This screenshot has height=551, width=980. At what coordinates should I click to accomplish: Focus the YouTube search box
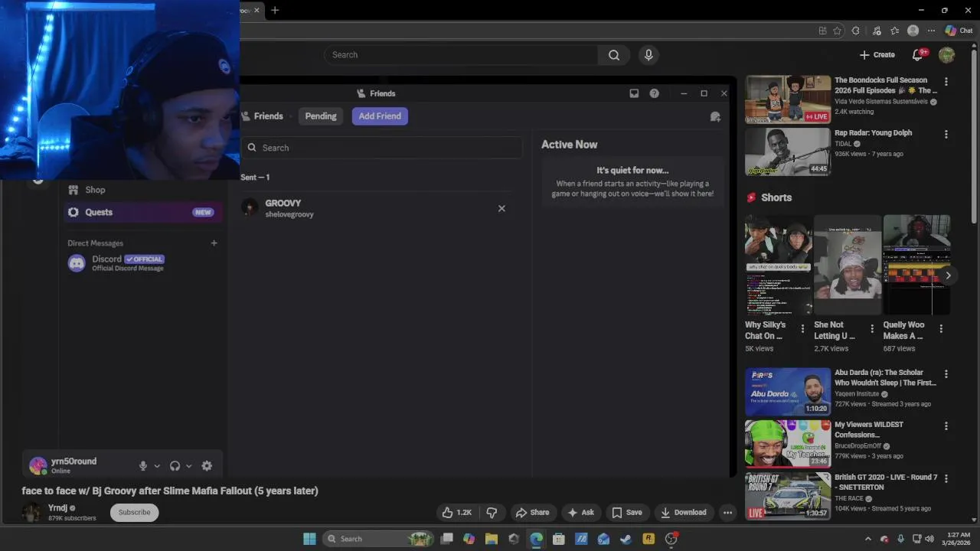tap(461, 55)
